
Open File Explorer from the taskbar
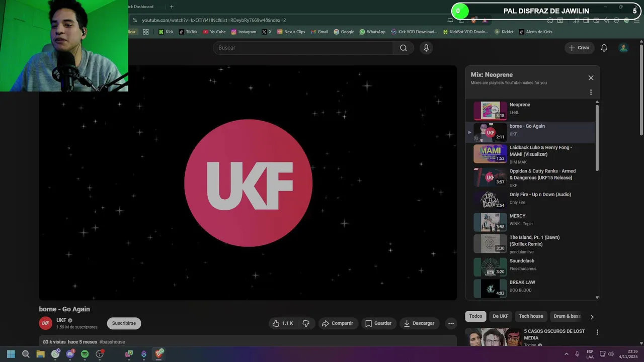40,354
